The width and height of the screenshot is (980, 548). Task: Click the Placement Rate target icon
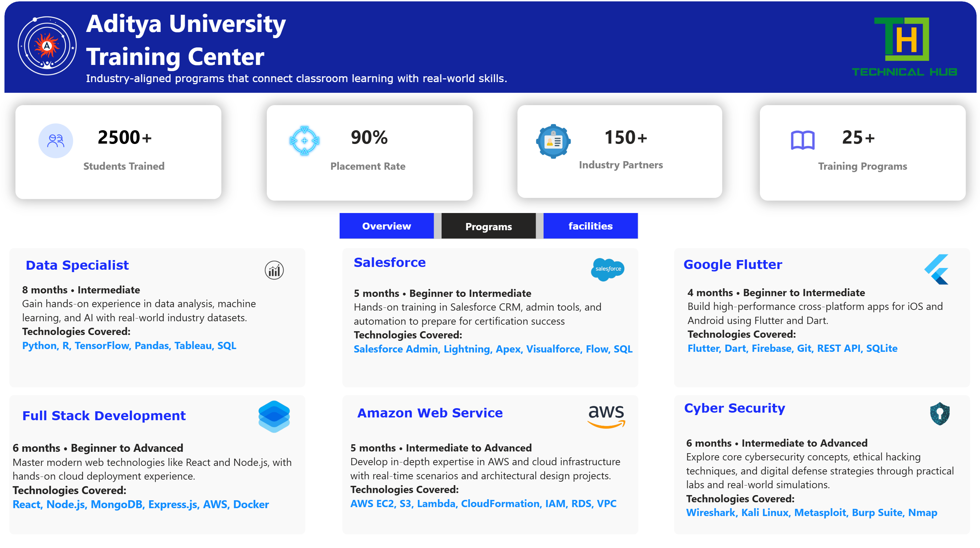click(304, 141)
